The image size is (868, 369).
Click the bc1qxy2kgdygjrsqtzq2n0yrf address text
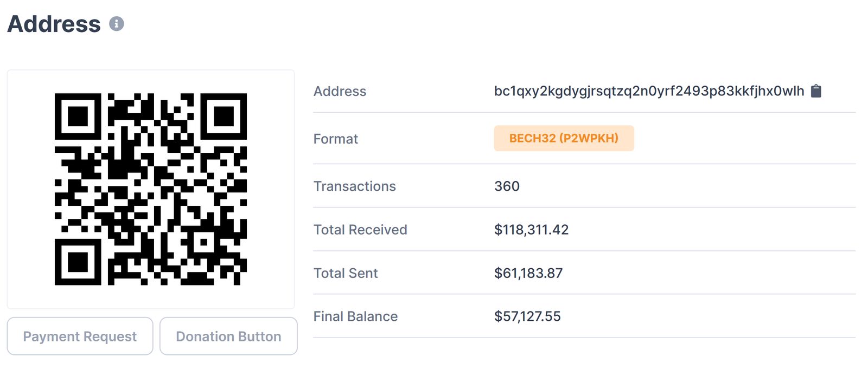coord(649,91)
